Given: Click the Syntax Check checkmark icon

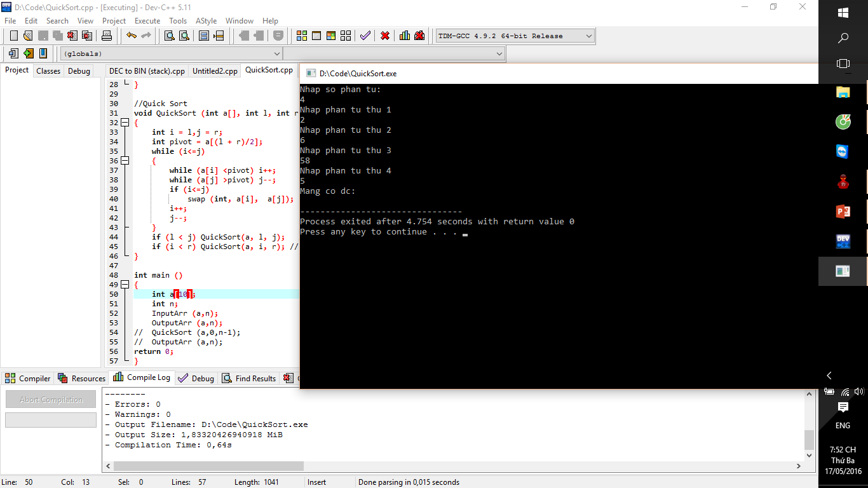Looking at the screenshot, I should pos(365,36).
